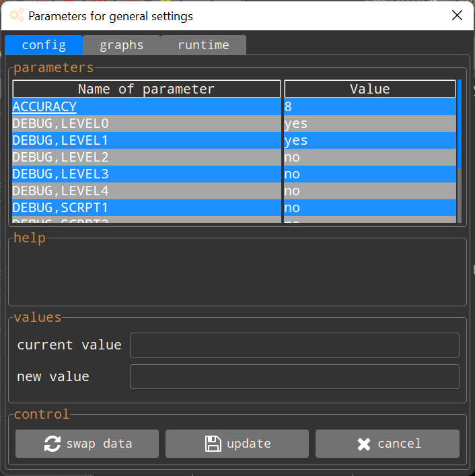This screenshot has height=476, width=475.
Task: Open the runtime tab
Action: click(x=203, y=45)
